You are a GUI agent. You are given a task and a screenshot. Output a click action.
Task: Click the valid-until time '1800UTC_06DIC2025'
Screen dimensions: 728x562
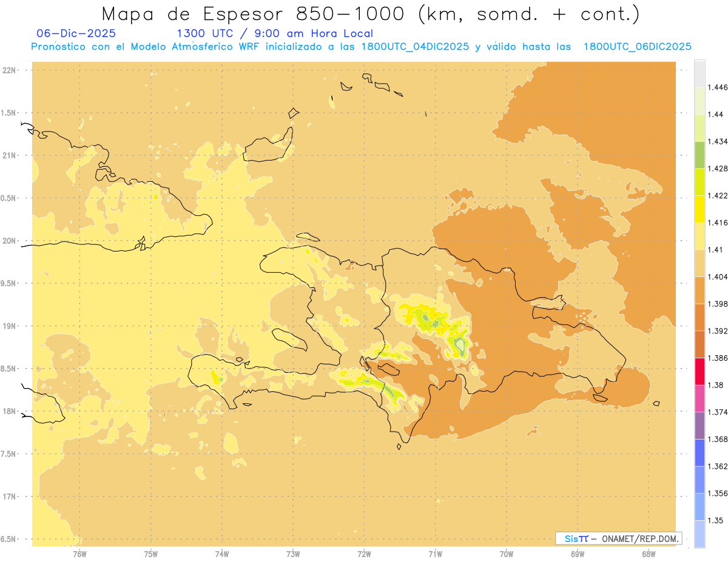[x=637, y=47]
